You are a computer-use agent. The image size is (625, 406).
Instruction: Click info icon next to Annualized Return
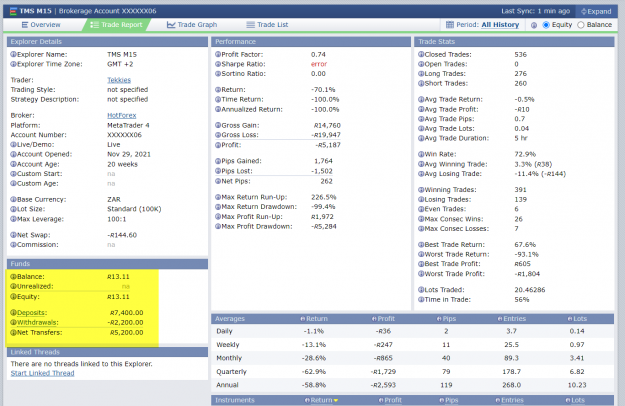click(x=218, y=109)
